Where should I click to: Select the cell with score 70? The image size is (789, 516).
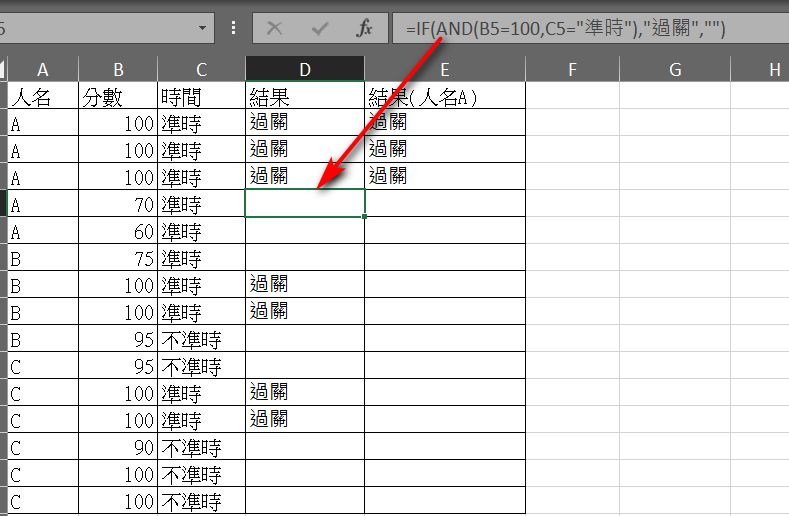click(118, 203)
